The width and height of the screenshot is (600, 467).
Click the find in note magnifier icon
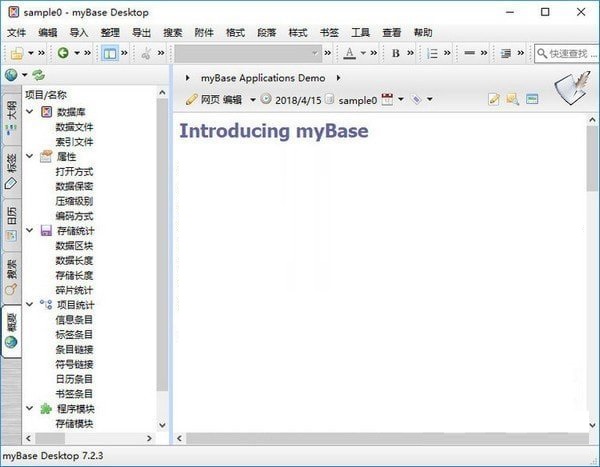tap(513, 100)
